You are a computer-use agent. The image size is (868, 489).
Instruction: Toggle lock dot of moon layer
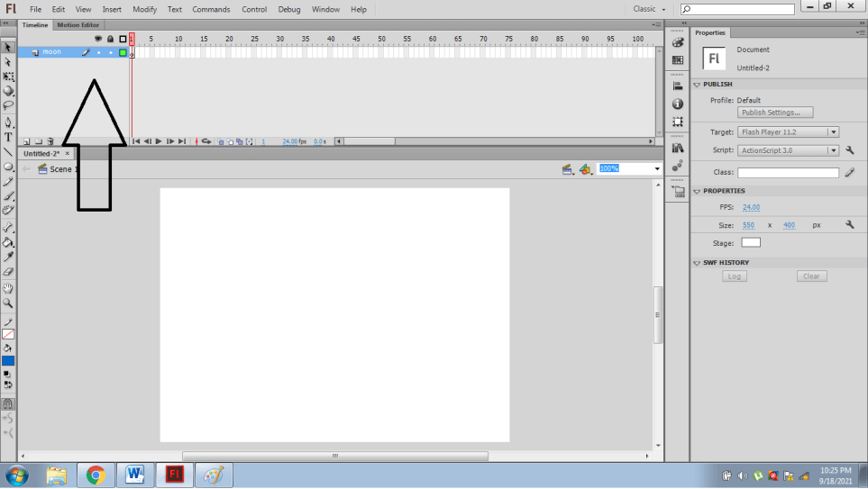(x=111, y=52)
